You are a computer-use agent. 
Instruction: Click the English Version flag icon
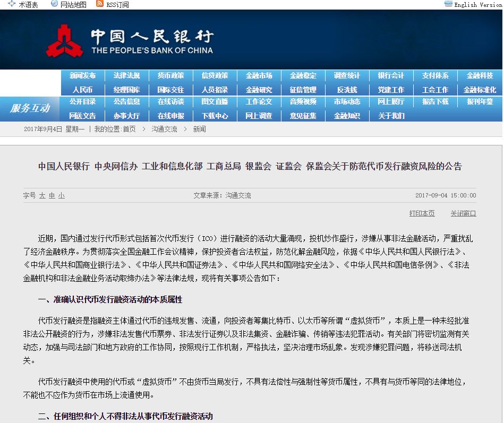448,4
